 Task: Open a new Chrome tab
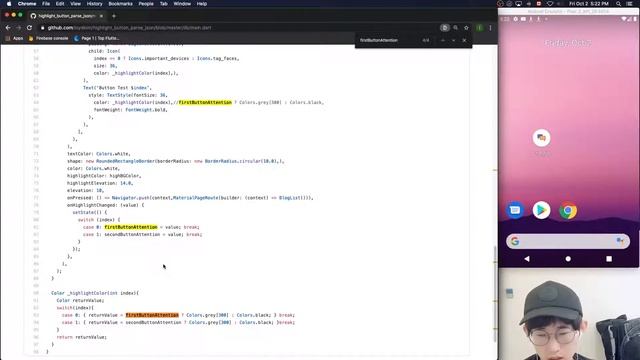[114, 16]
